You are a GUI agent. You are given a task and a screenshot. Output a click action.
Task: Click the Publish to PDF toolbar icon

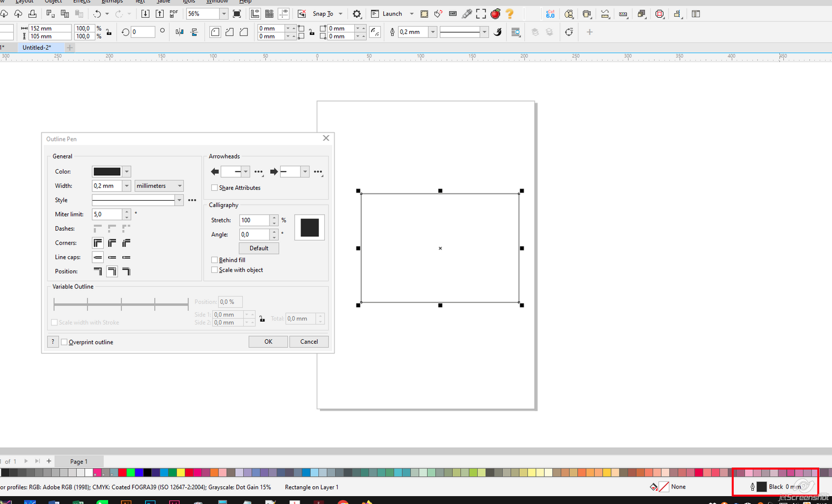174,14
